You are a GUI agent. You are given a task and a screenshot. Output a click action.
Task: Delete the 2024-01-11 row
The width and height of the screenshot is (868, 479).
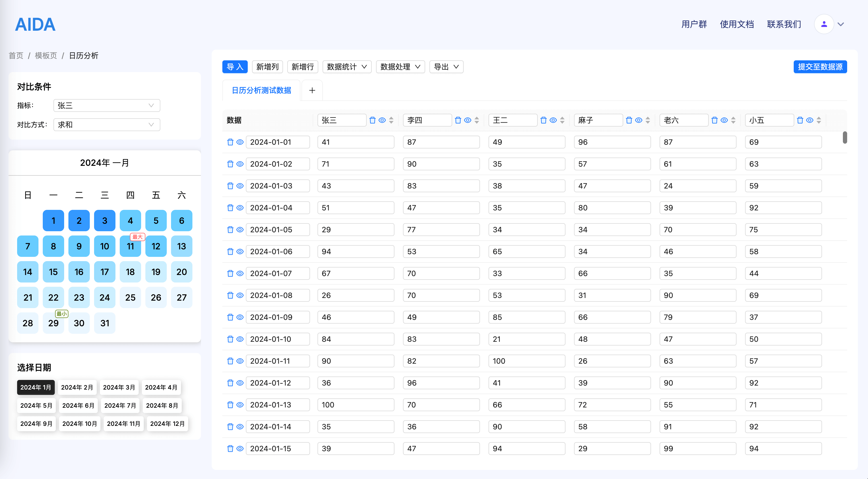(230, 361)
